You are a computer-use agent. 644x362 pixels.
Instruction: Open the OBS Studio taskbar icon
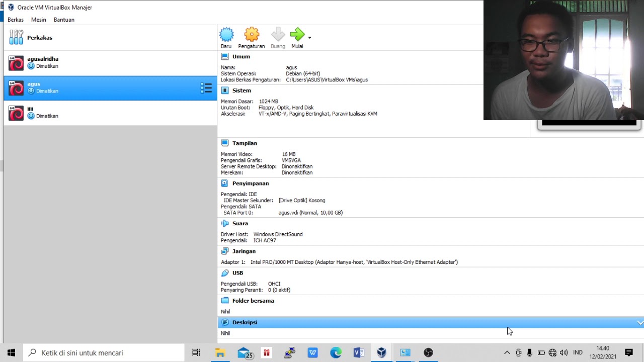point(428,352)
